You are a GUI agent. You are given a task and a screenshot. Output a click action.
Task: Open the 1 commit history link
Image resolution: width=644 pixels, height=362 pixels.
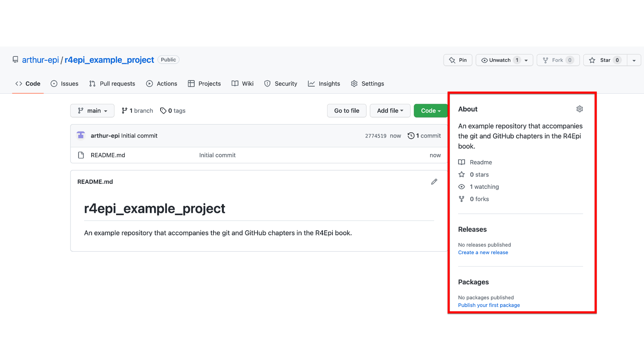(x=424, y=136)
